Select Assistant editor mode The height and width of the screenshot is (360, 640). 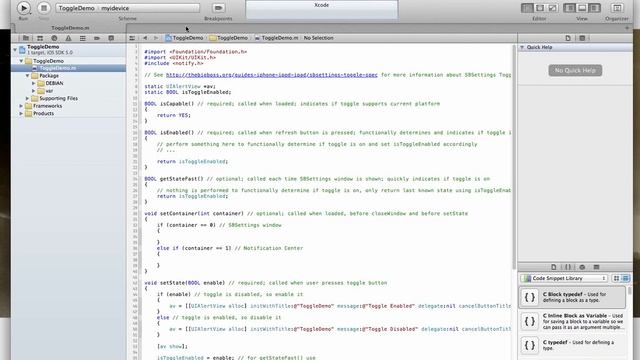(x=540, y=8)
